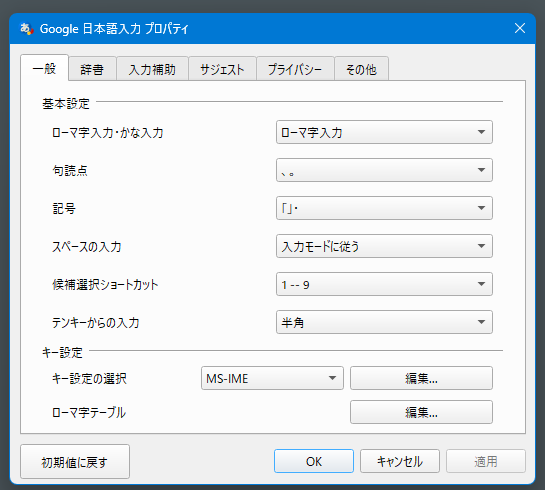The height and width of the screenshot is (490, 545).
Task: Click the キャンセル button
Action: (400, 461)
